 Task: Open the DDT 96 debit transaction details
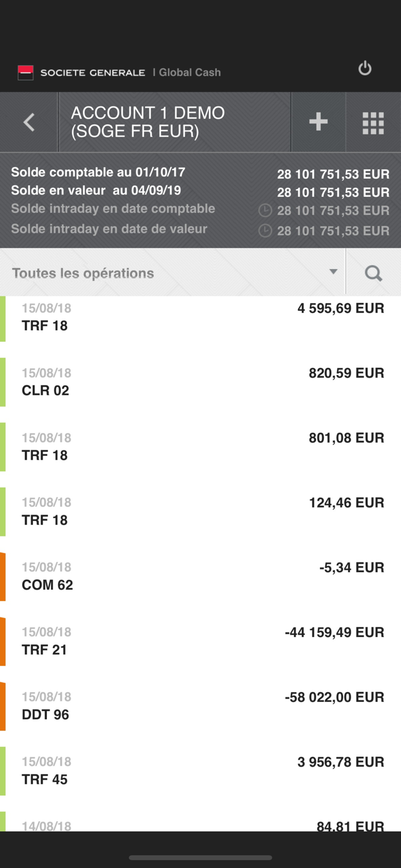200,705
